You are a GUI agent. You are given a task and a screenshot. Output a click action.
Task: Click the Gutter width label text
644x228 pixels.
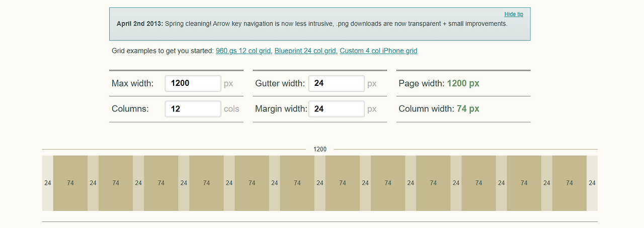(280, 83)
